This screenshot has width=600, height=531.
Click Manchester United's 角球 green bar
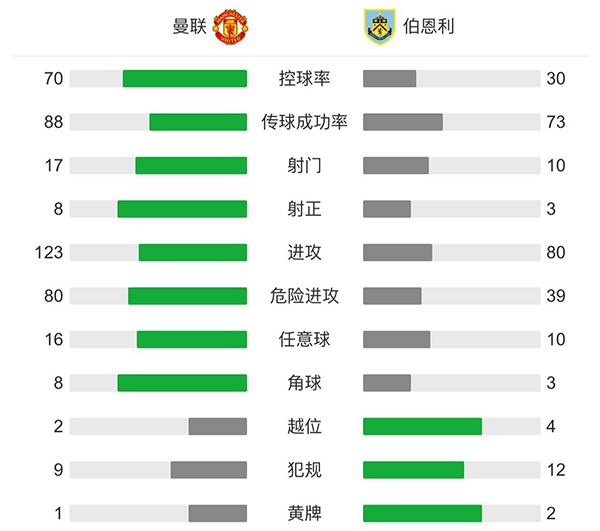pos(182,383)
